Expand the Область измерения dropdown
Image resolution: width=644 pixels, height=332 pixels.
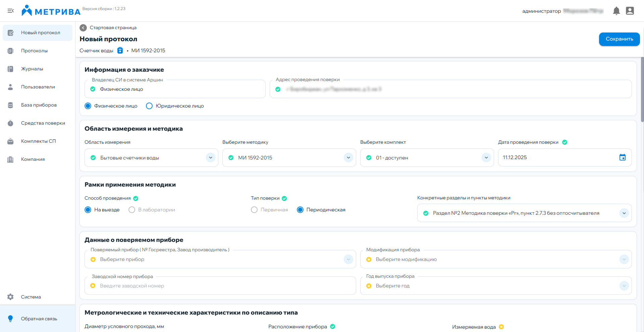pos(210,158)
